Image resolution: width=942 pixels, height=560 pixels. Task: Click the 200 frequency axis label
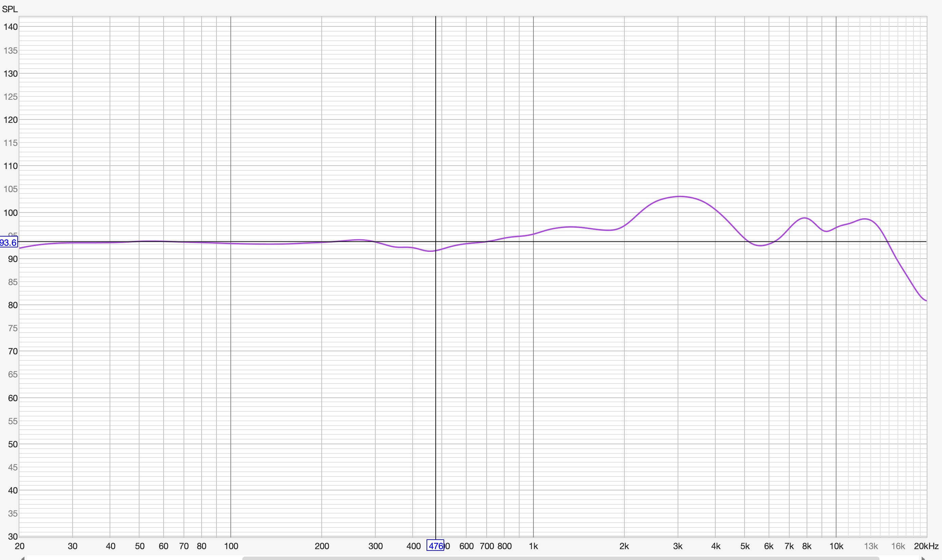(322, 546)
